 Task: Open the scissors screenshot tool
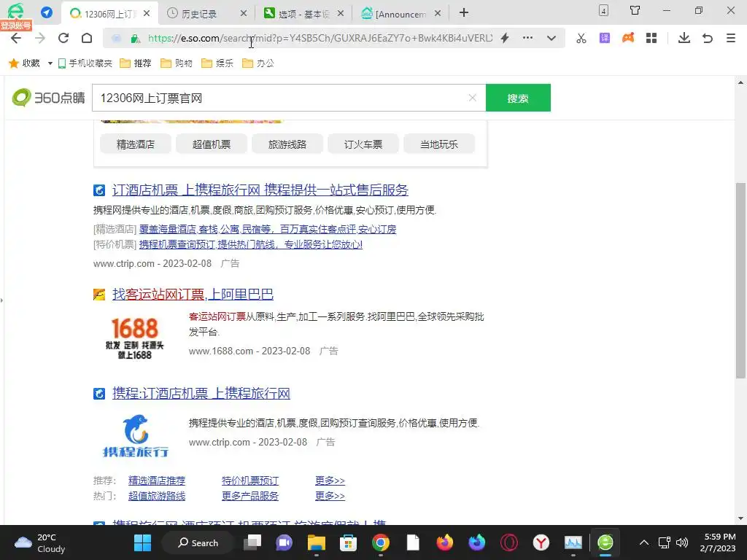(x=581, y=38)
